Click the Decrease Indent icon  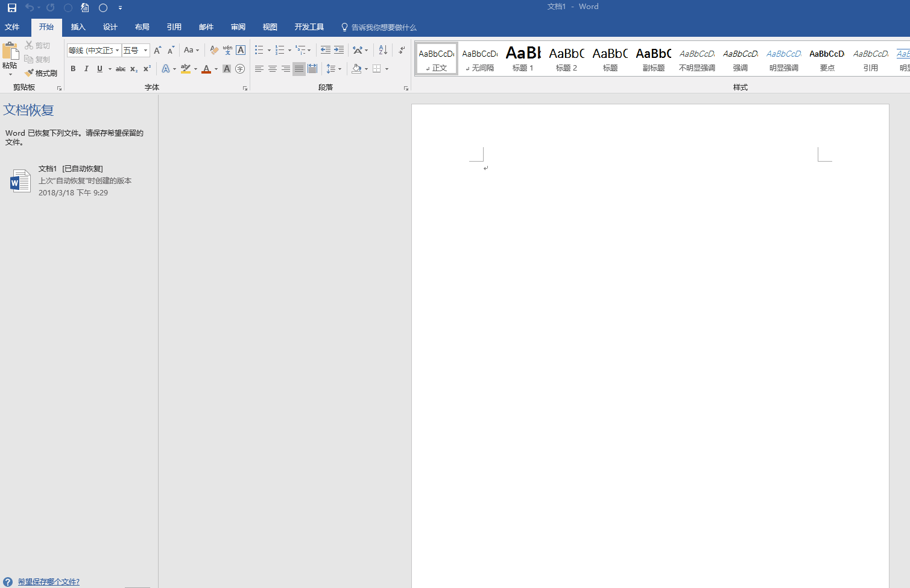point(326,50)
